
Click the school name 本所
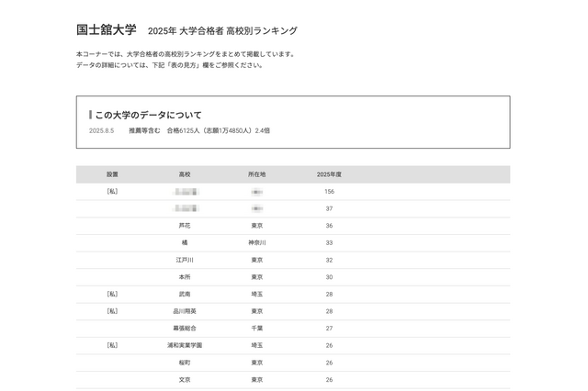click(185, 277)
